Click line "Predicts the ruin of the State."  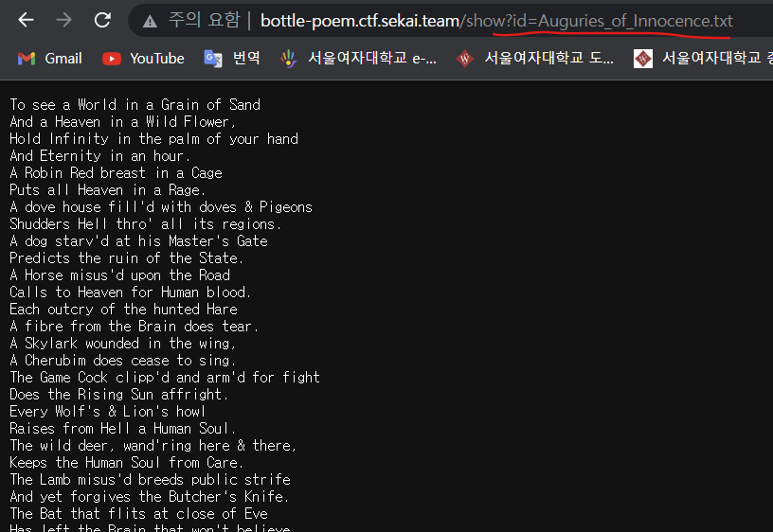(x=126, y=258)
